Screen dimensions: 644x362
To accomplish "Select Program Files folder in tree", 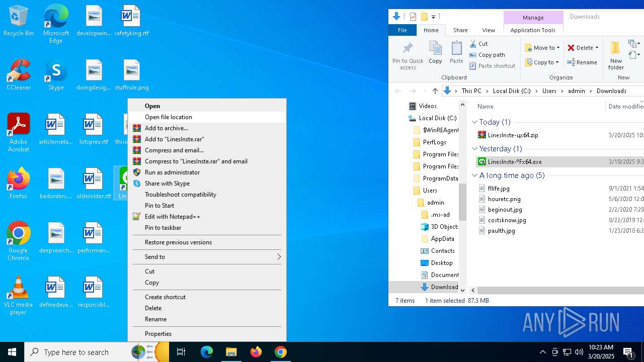I will [x=441, y=154].
